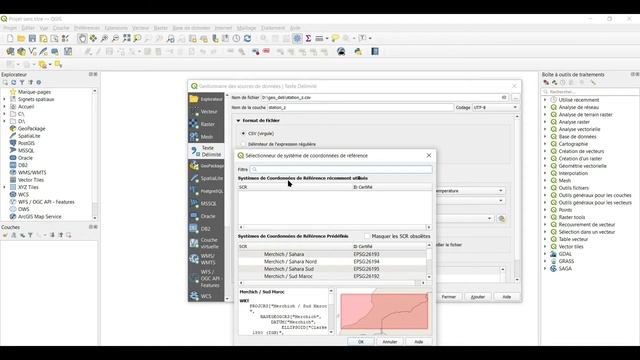The width and height of the screenshot is (640, 360).
Task: Switch to Raster tab in data source manager
Action: (x=206, y=124)
